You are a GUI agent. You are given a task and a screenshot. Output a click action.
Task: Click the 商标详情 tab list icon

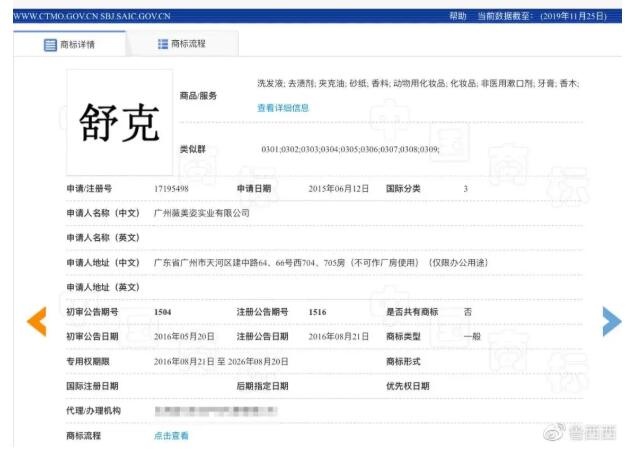pos(50,45)
